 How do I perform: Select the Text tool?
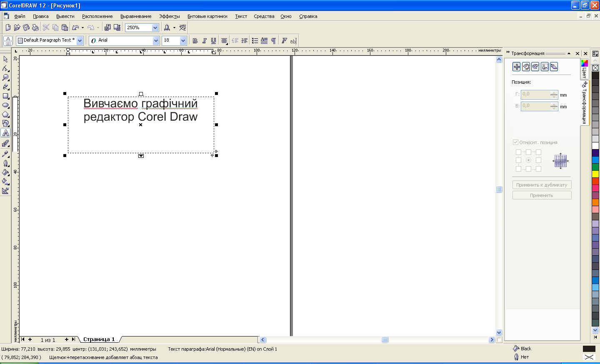click(x=5, y=133)
